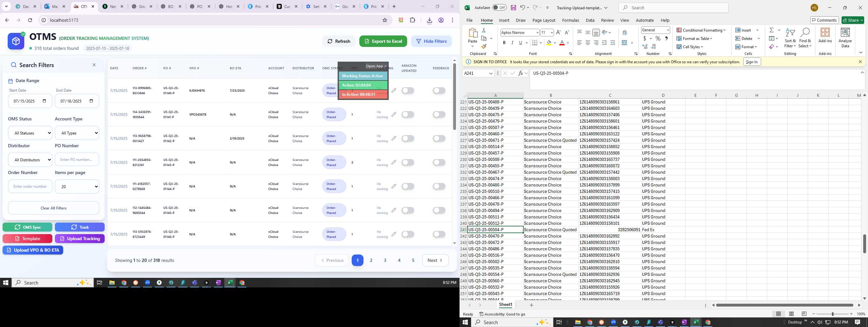868x327 pixels.
Task: Bookmark page with Chrome star icon
Action: pyautogui.click(x=385, y=20)
